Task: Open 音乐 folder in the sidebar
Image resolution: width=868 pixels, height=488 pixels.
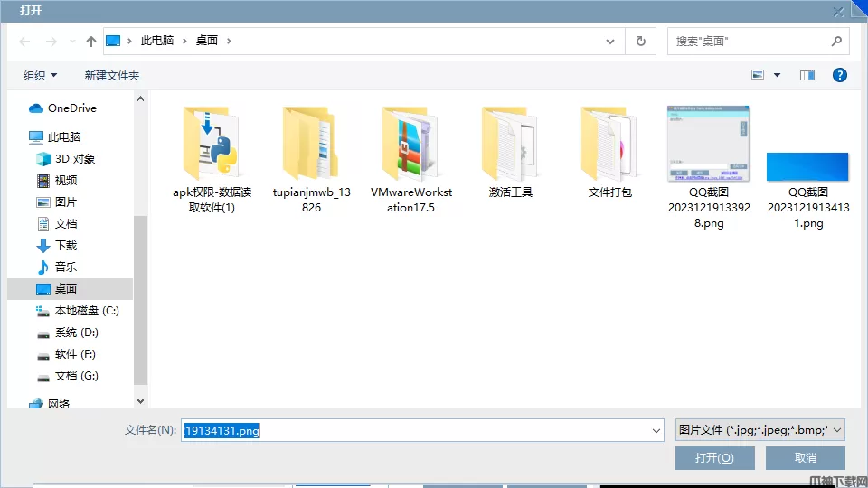Action: tap(56, 267)
